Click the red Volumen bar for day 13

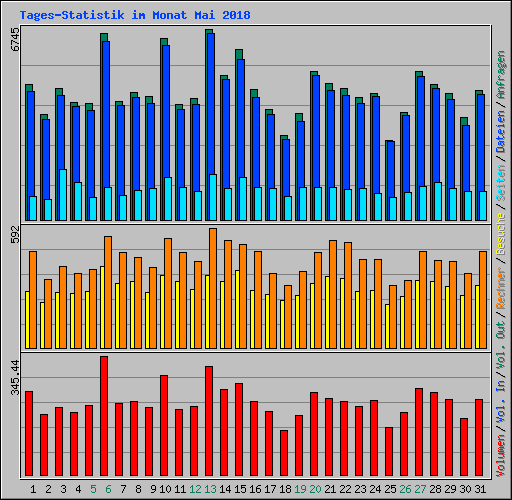click(209, 421)
